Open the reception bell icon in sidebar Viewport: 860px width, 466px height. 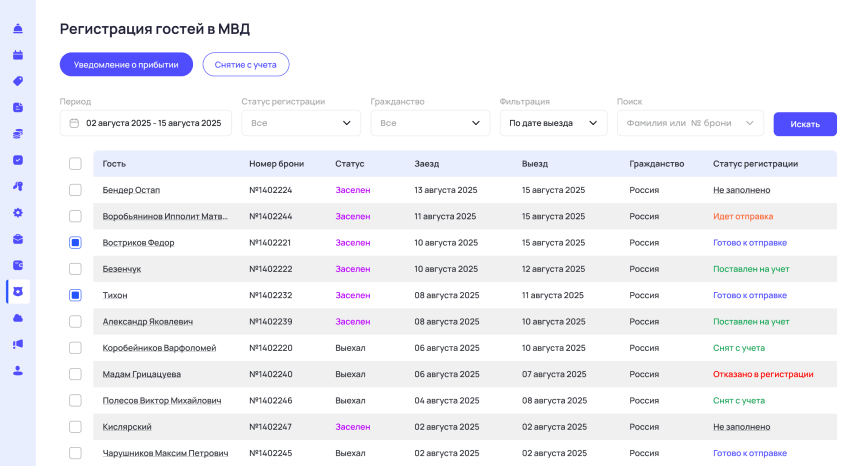tap(18, 28)
